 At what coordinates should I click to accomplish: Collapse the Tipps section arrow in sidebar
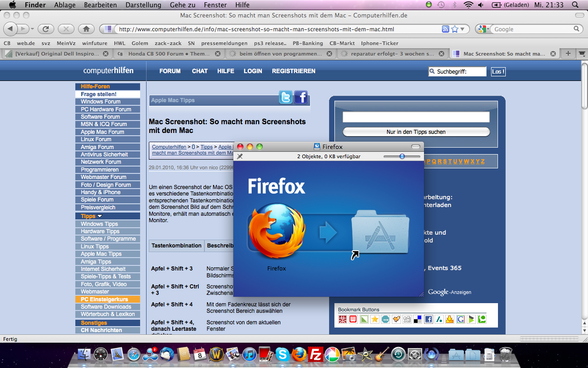point(100,216)
